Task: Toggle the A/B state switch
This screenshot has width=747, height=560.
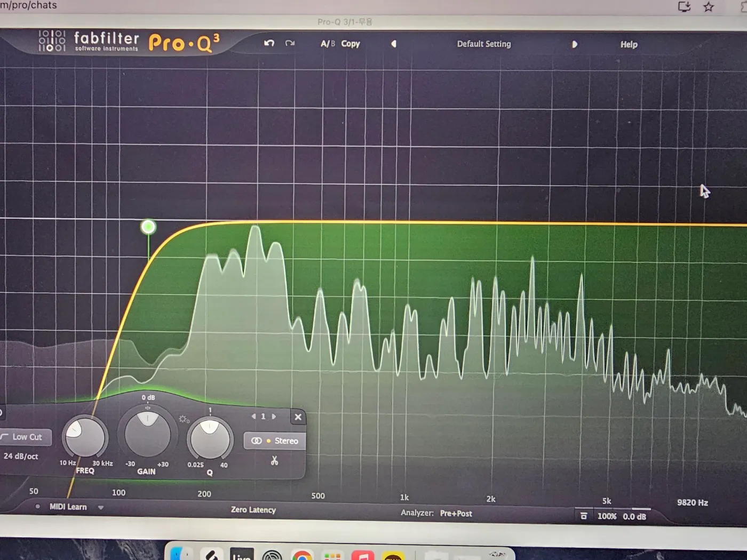Action: click(328, 44)
